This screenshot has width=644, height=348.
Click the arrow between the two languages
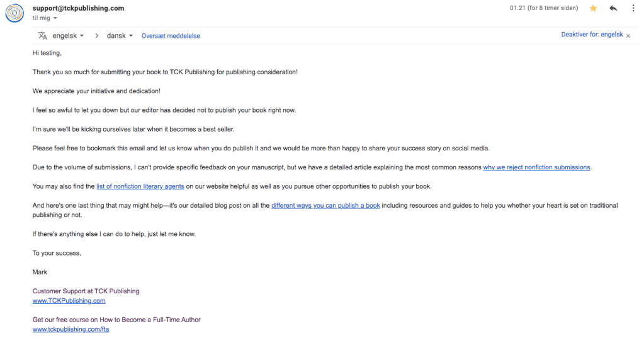pyautogui.click(x=96, y=36)
